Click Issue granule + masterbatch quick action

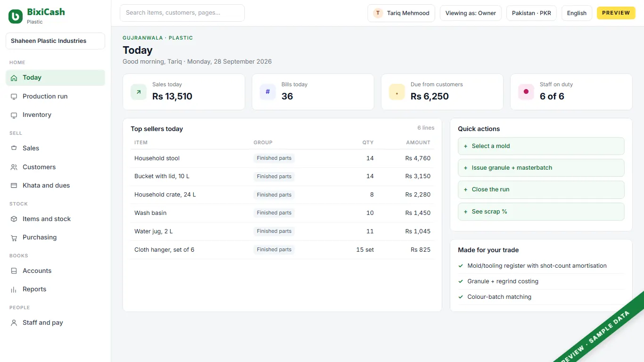tap(541, 168)
